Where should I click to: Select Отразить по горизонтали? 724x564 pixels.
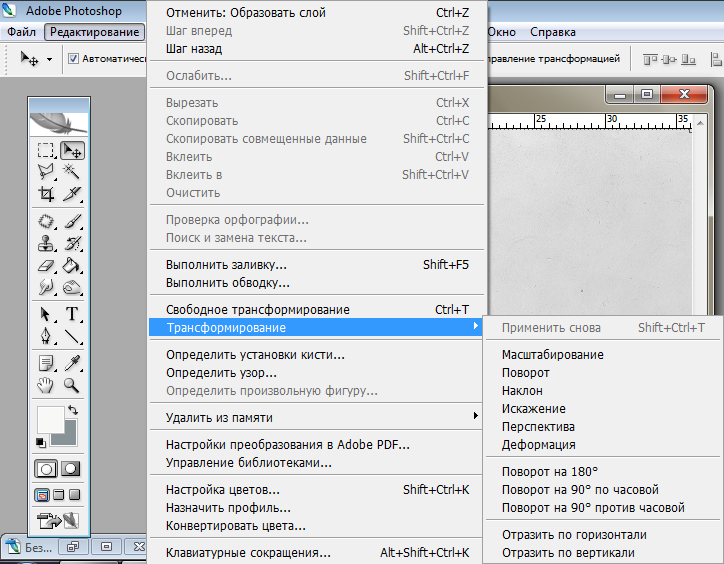click(x=603, y=534)
